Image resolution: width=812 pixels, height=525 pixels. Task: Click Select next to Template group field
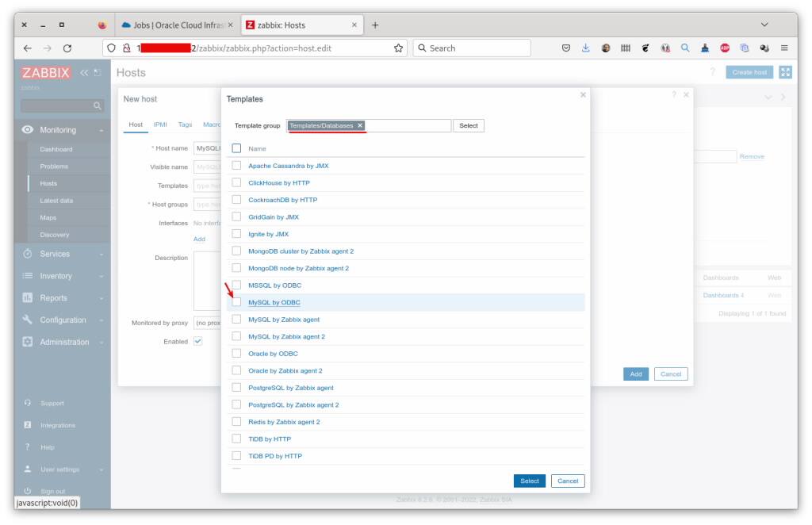469,125
